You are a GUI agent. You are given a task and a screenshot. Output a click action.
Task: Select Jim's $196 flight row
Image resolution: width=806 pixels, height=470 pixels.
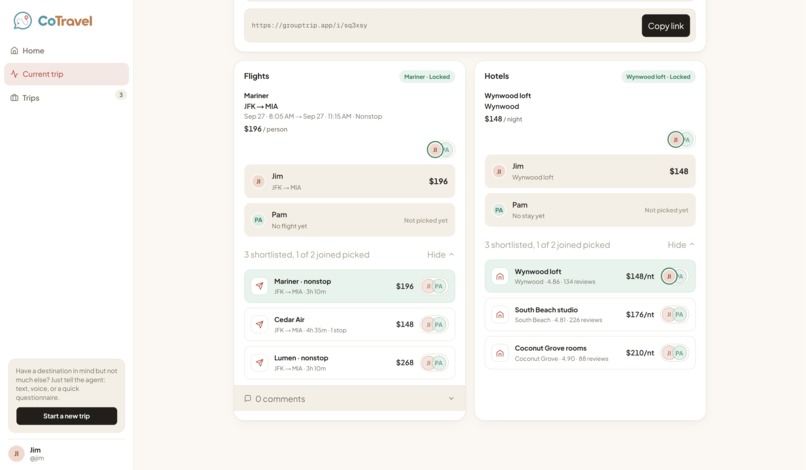tap(350, 181)
